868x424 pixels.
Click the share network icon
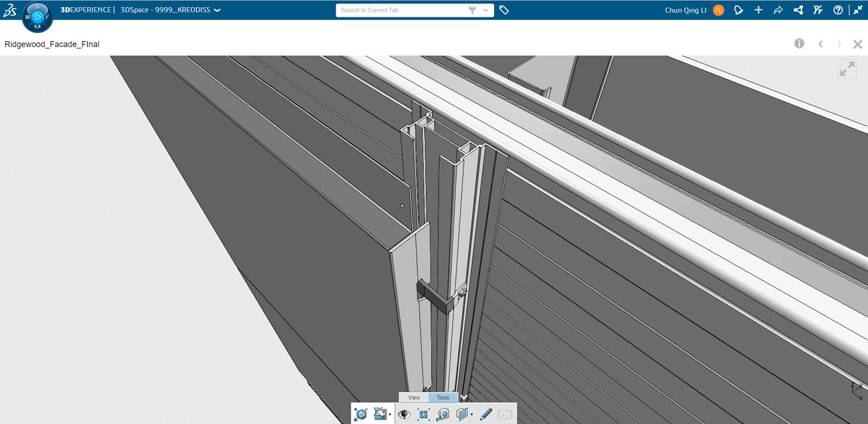pyautogui.click(x=798, y=10)
